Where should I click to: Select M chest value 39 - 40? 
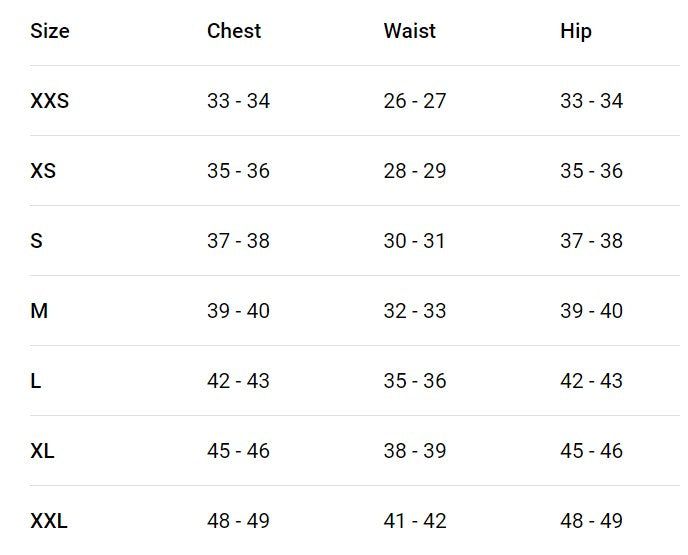[x=238, y=311]
